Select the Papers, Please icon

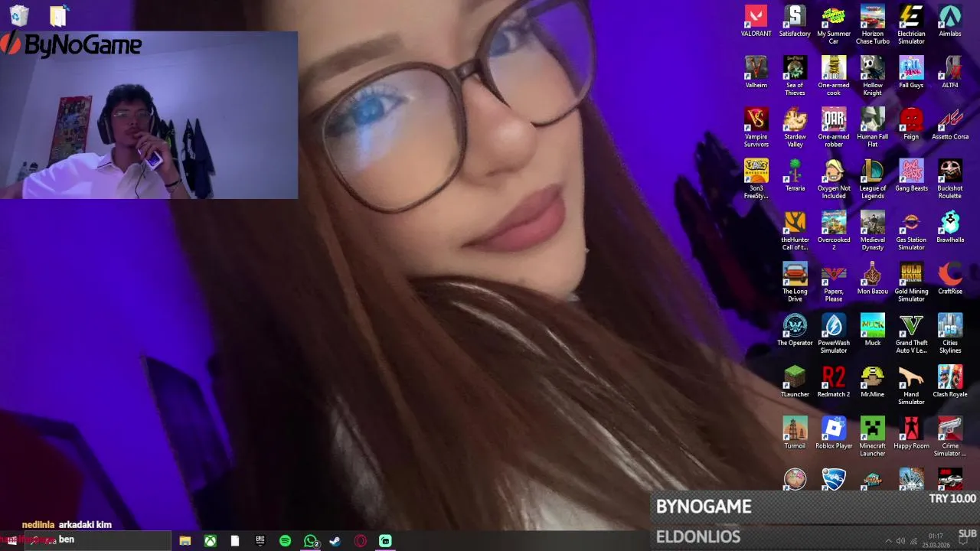click(x=834, y=281)
